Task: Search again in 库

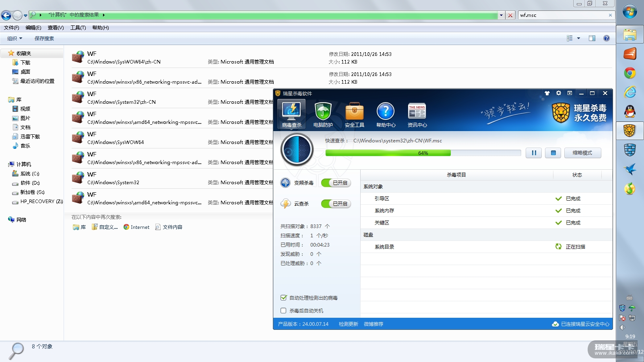Action: pyautogui.click(x=79, y=227)
